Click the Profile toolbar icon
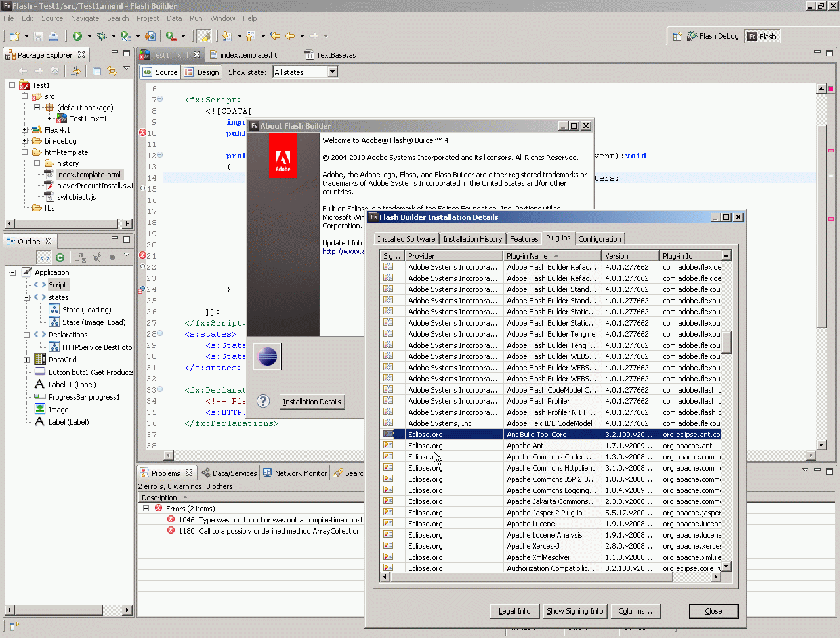The image size is (840, 638). [x=125, y=36]
